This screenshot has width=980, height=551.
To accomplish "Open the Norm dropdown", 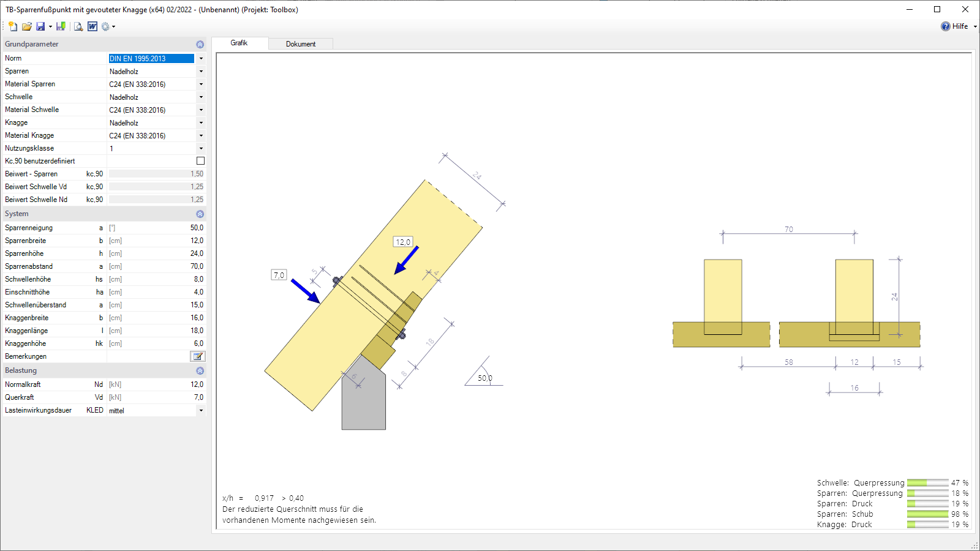I will click(201, 58).
